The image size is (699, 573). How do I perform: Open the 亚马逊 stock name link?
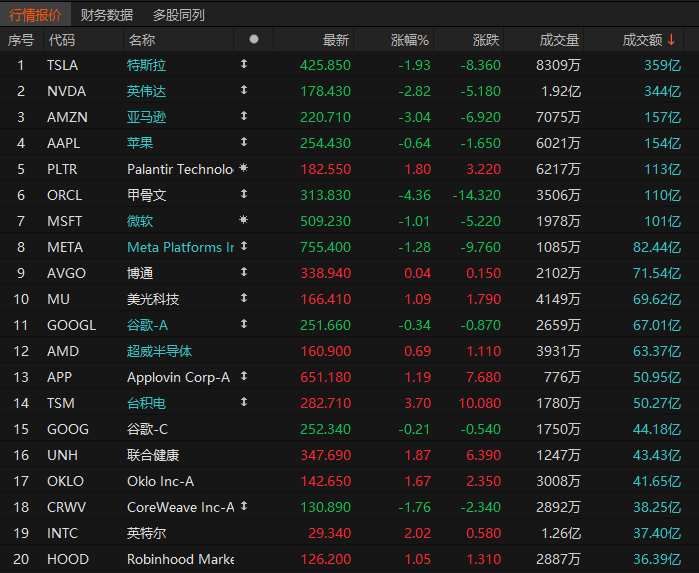tap(146, 117)
